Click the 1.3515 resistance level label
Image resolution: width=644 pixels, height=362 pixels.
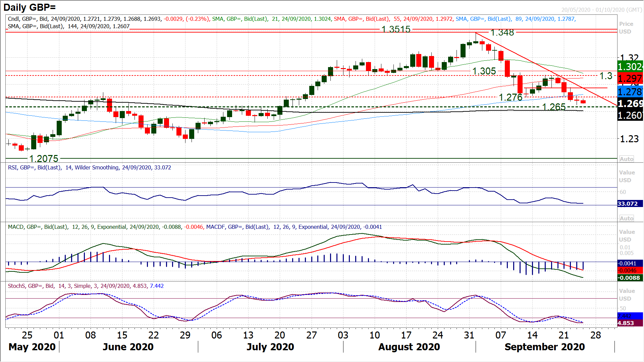tap(396, 30)
